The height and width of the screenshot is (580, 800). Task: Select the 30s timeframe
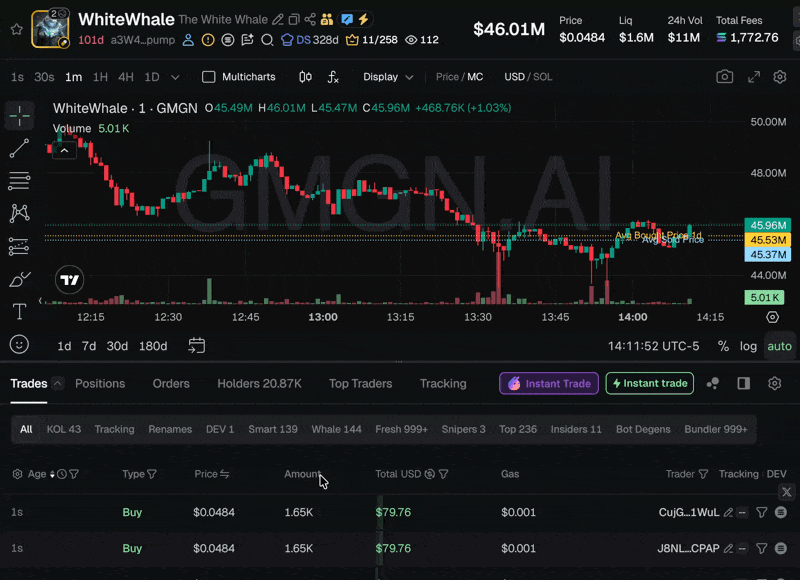(x=44, y=77)
